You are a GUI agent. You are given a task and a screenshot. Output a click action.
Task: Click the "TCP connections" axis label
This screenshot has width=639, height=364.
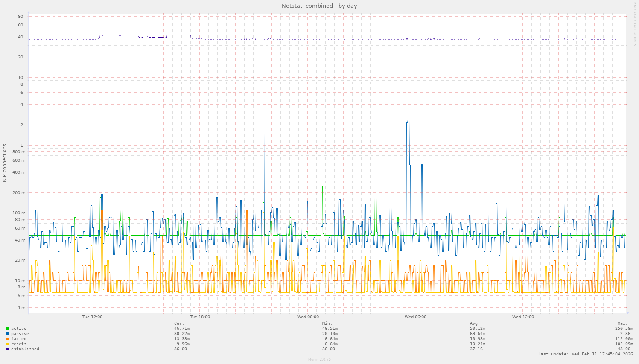(x=5, y=162)
